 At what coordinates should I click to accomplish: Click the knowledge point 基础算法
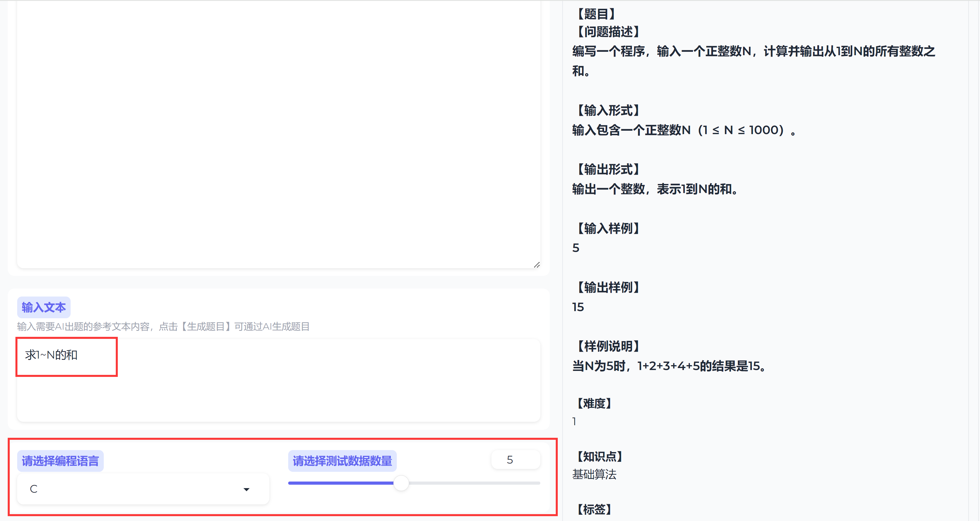tap(594, 474)
